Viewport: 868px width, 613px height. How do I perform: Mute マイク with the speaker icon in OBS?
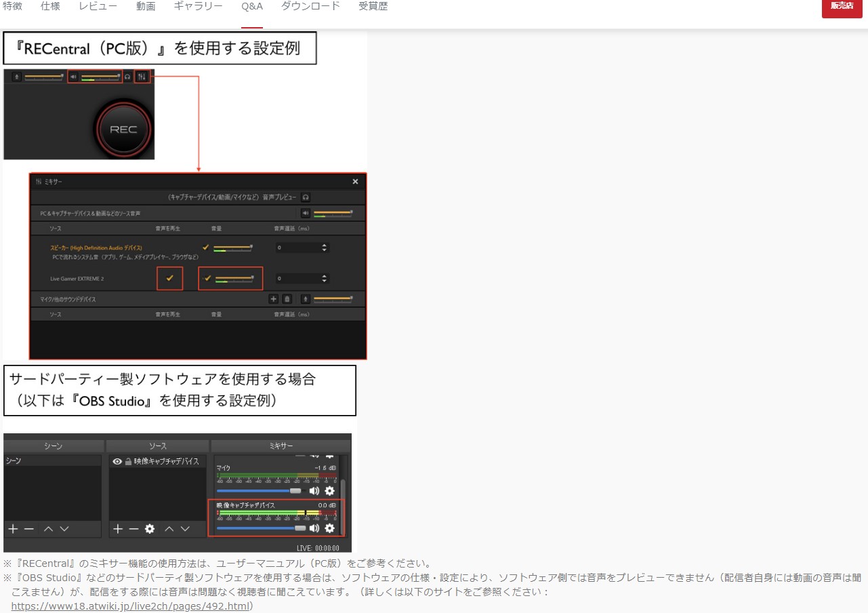(x=314, y=490)
